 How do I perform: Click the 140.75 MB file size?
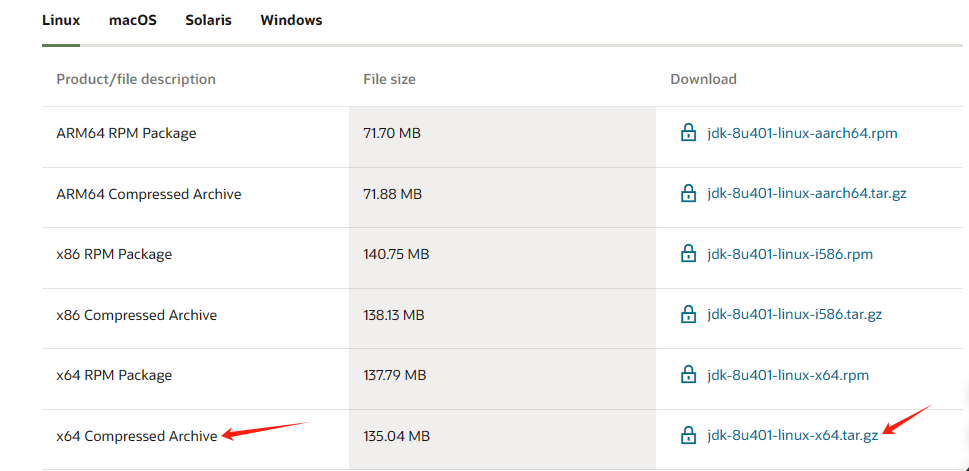(x=396, y=254)
